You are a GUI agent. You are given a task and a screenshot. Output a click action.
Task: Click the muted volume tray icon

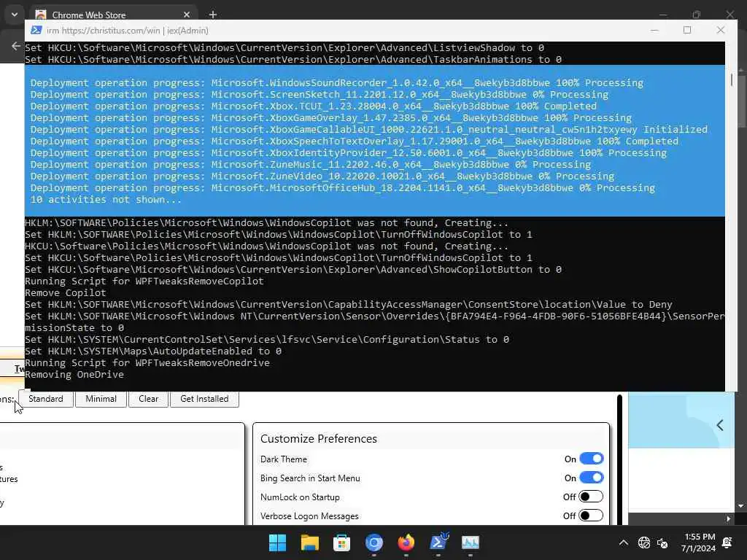tap(662, 542)
